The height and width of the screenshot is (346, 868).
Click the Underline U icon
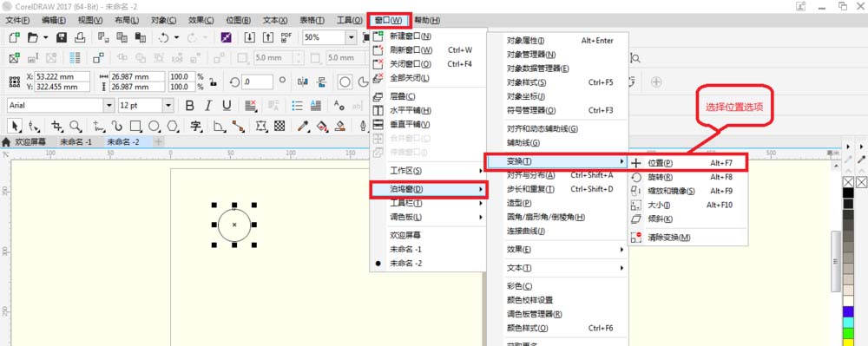pos(227,106)
